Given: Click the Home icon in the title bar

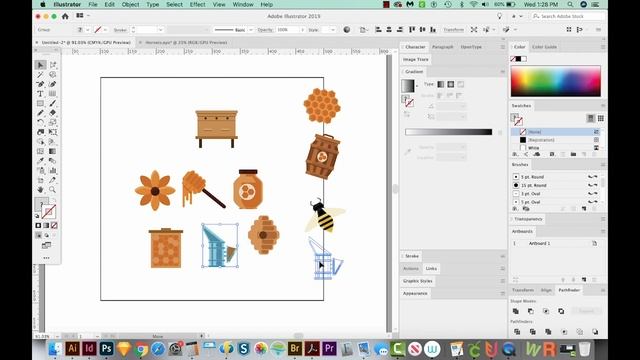Looking at the screenshot, I should 65,16.
